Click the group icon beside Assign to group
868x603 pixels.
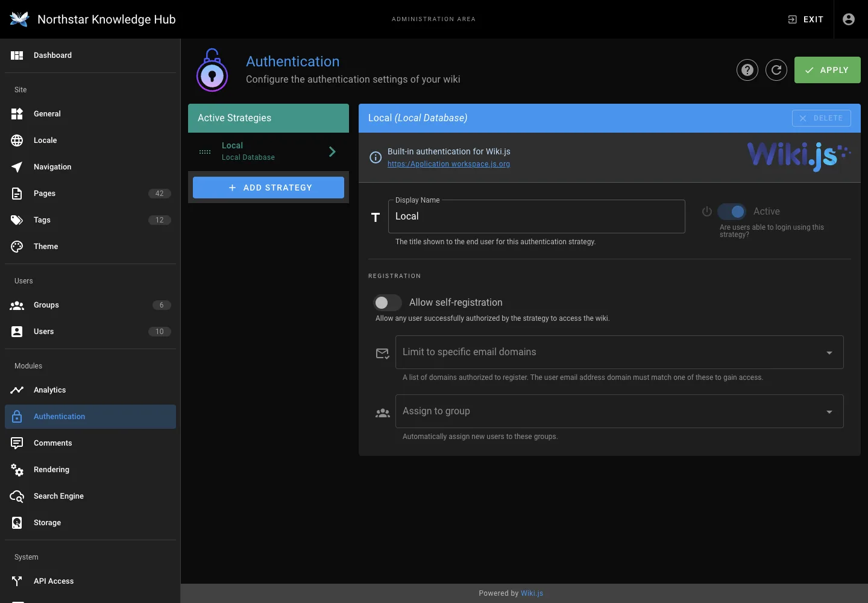tap(382, 413)
